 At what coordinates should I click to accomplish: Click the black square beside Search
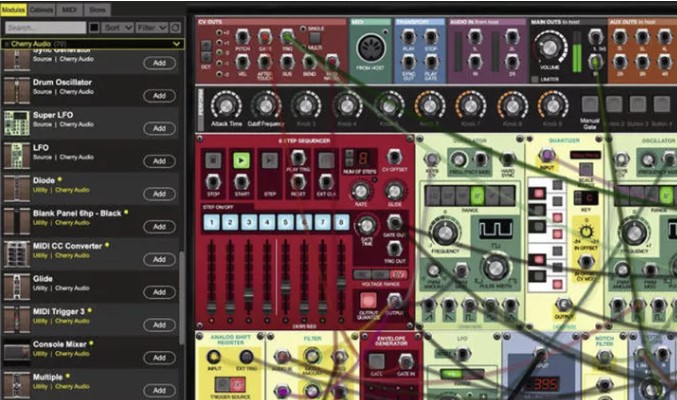[94, 28]
